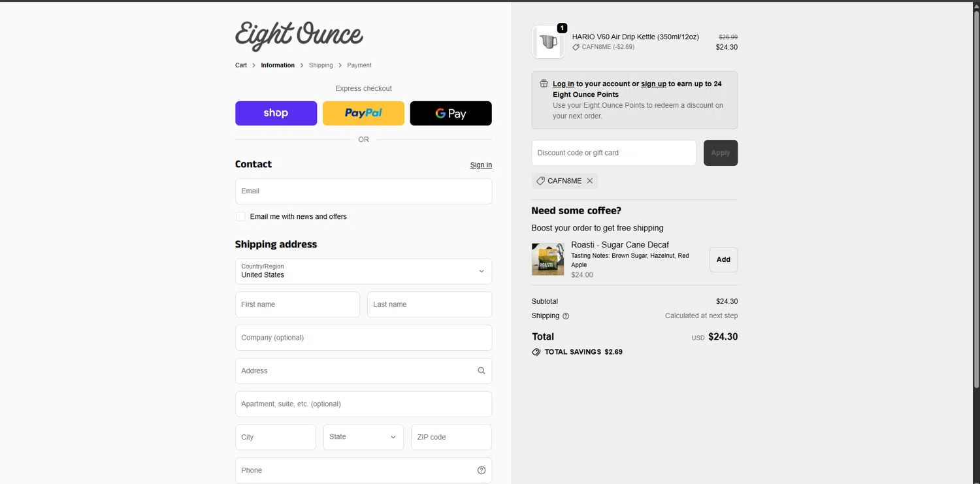Click the sign up link
The width and height of the screenshot is (980, 484).
point(653,84)
